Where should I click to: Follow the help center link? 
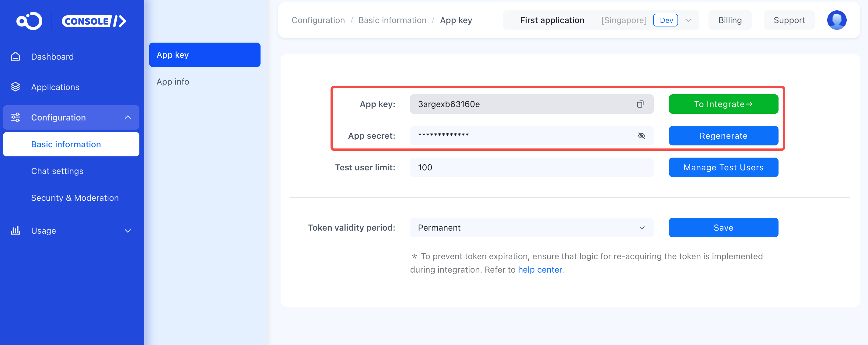coord(541,270)
